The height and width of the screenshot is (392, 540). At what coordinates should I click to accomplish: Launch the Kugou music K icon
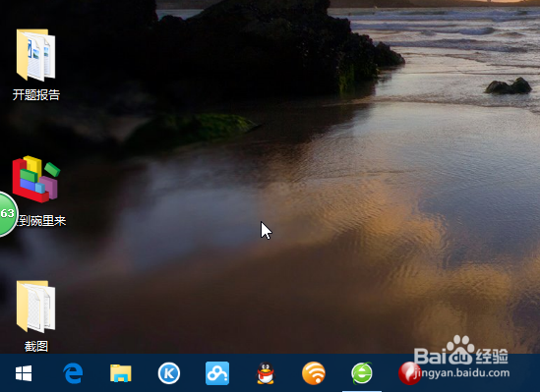[x=169, y=373]
